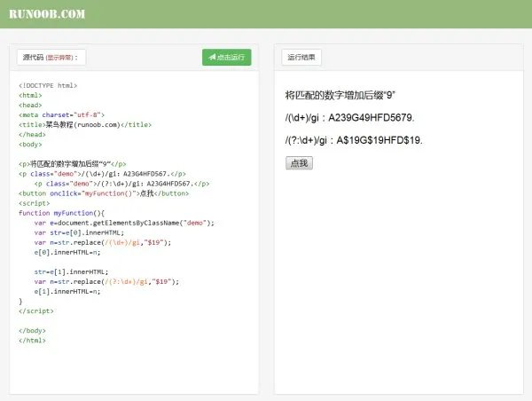Click the meta charset="utf-8" line
Viewport: 532px width, 401px height.
tap(61, 114)
